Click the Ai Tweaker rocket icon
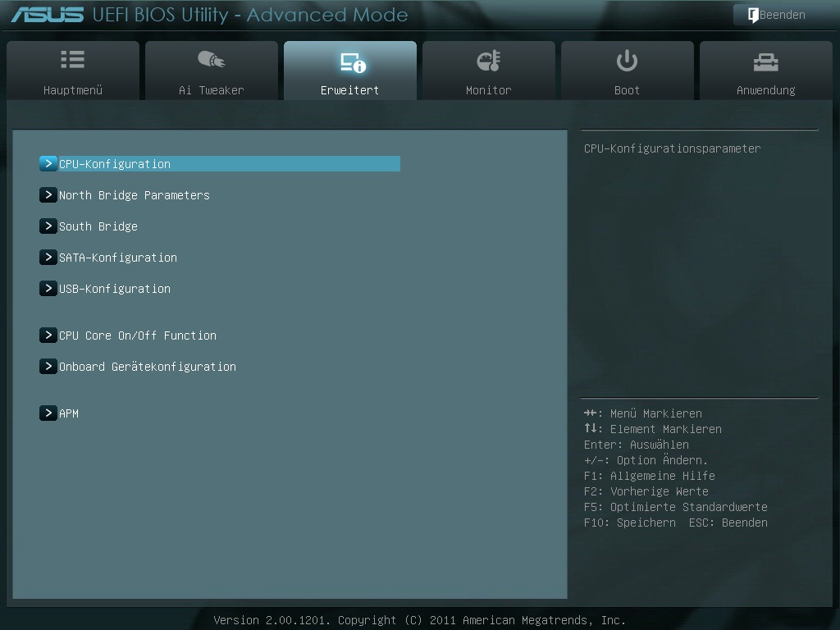 point(212,59)
